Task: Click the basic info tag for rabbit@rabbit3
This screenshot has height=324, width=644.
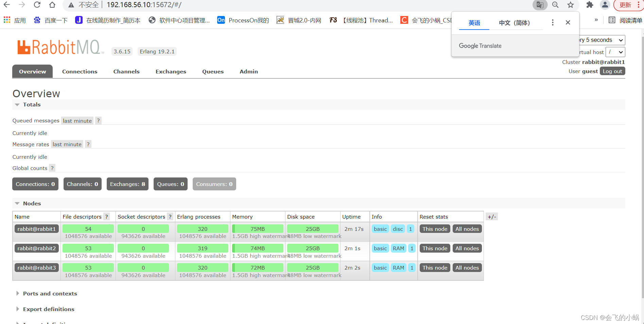Action: point(380,268)
